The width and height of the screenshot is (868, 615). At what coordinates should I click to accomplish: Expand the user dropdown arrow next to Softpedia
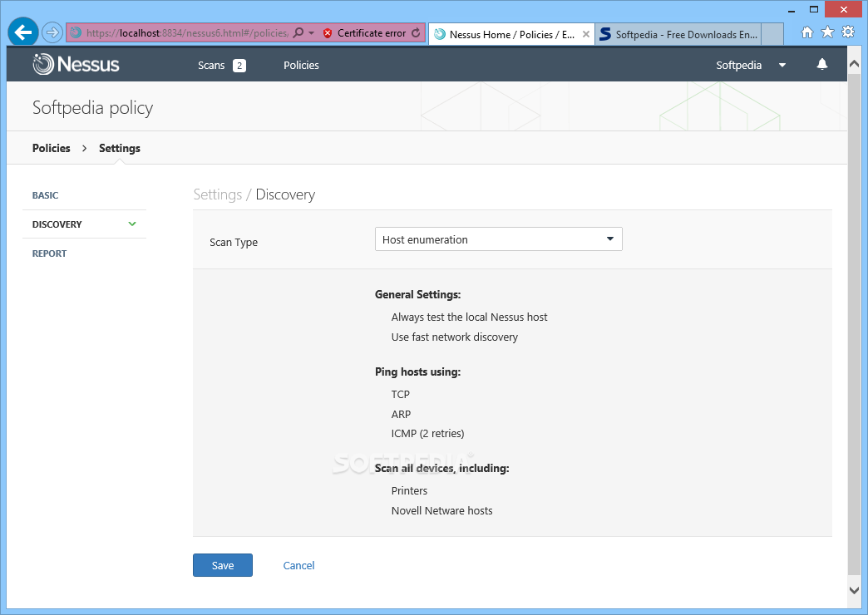(782, 66)
